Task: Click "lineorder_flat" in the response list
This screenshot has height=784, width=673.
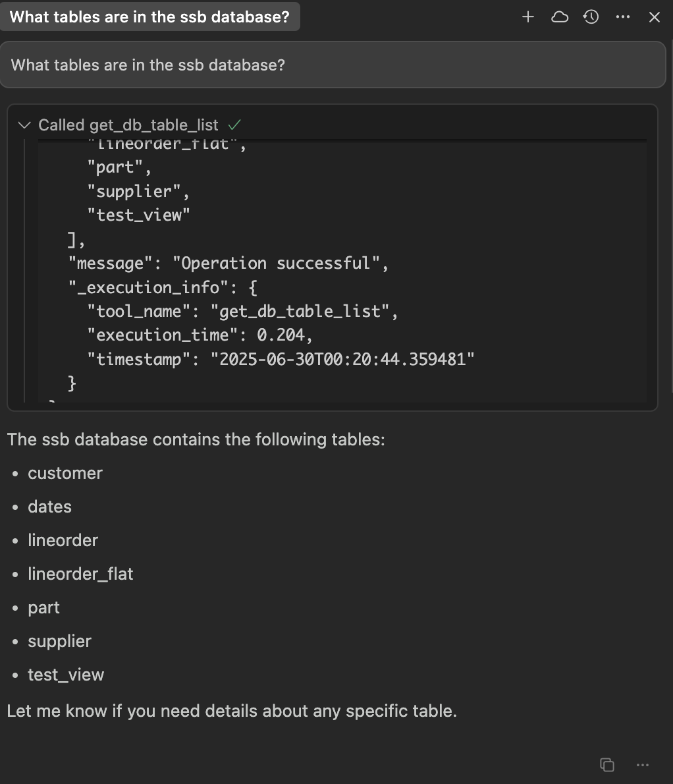Action: point(80,574)
